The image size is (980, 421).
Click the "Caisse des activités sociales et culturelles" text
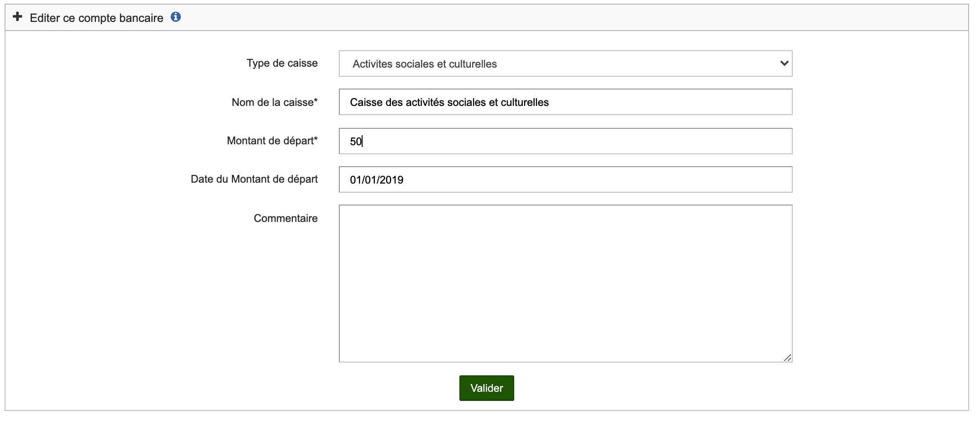[x=449, y=102]
